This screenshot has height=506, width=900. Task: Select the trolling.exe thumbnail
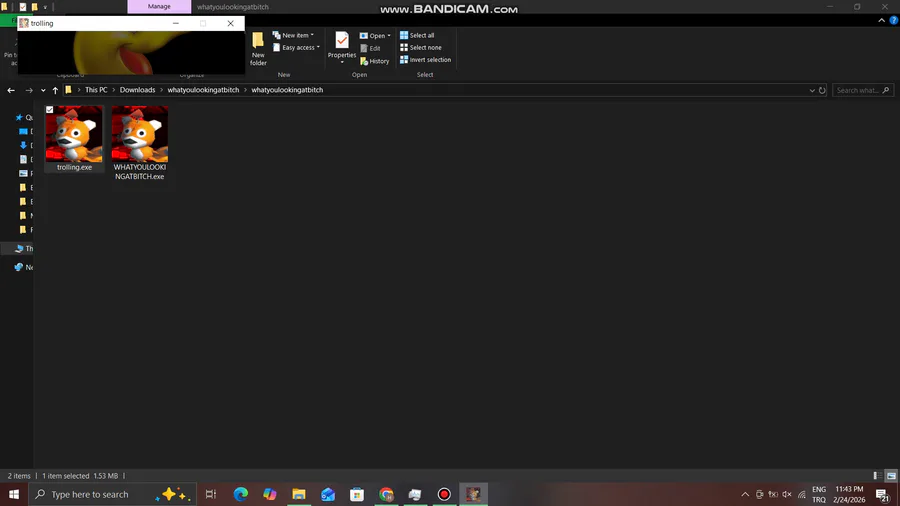click(74, 134)
